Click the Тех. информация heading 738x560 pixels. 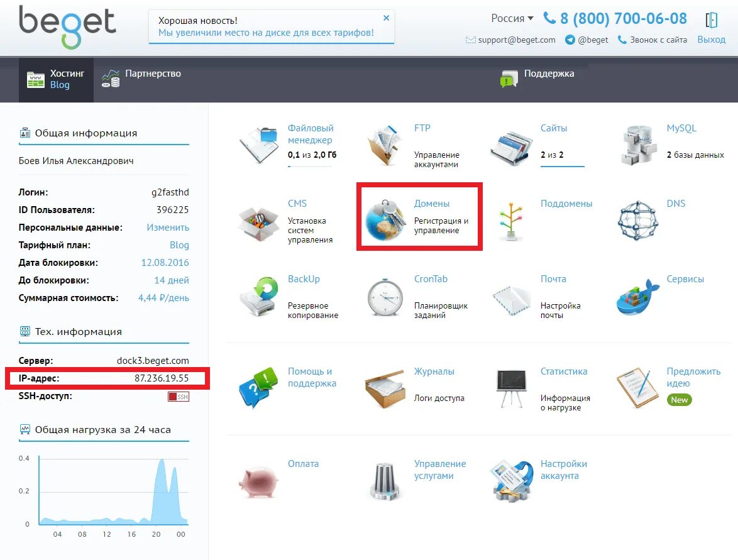coord(78,332)
